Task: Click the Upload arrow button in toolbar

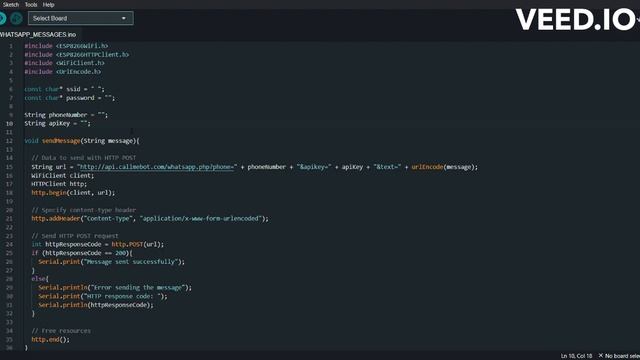Action: coord(2,18)
